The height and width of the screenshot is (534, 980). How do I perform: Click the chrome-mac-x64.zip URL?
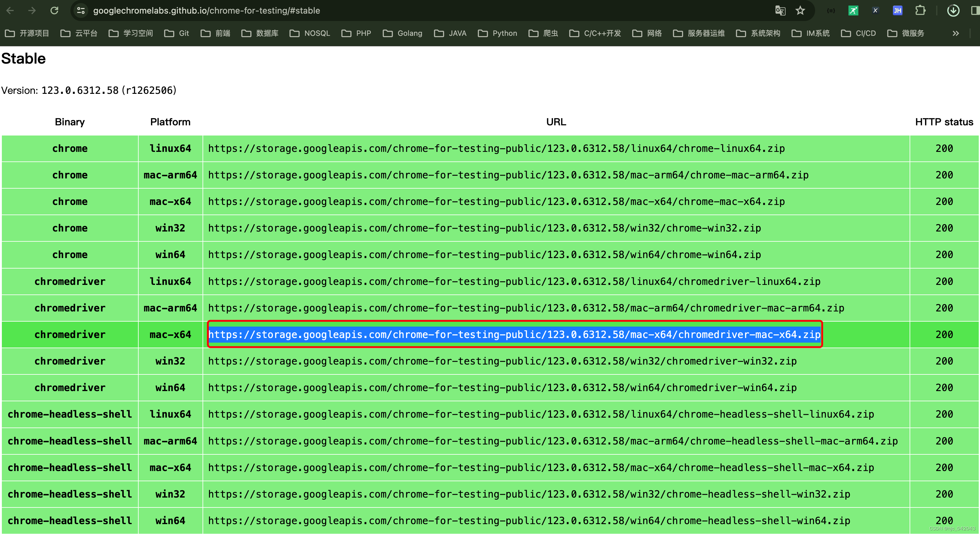tap(496, 202)
